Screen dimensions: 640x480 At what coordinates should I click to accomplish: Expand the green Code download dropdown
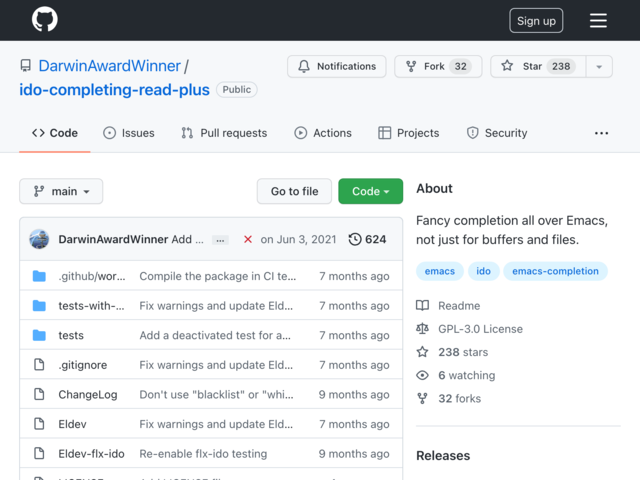click(x=370, y=191)
